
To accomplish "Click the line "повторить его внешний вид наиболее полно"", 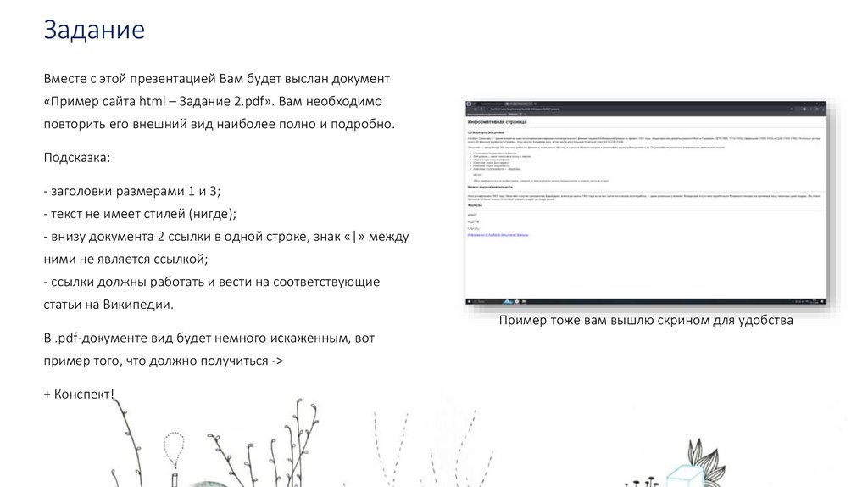I will [x=220, y=124].
